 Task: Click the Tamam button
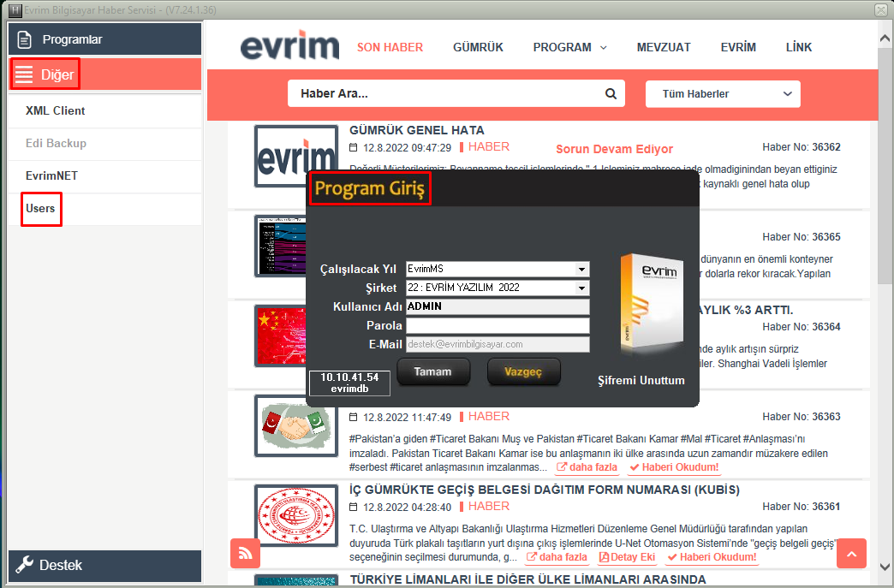tap(433, 371)
